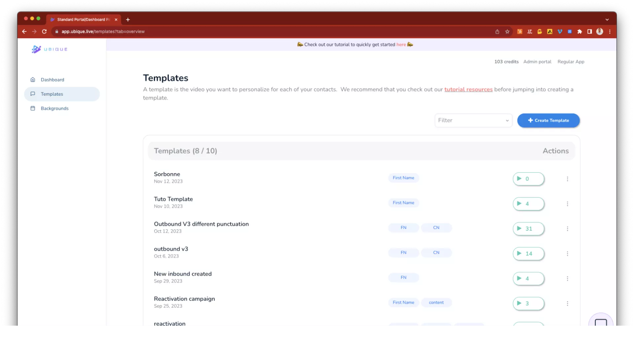Reload the page
Viewport: 634px width, 364px height.
[44, 32]
